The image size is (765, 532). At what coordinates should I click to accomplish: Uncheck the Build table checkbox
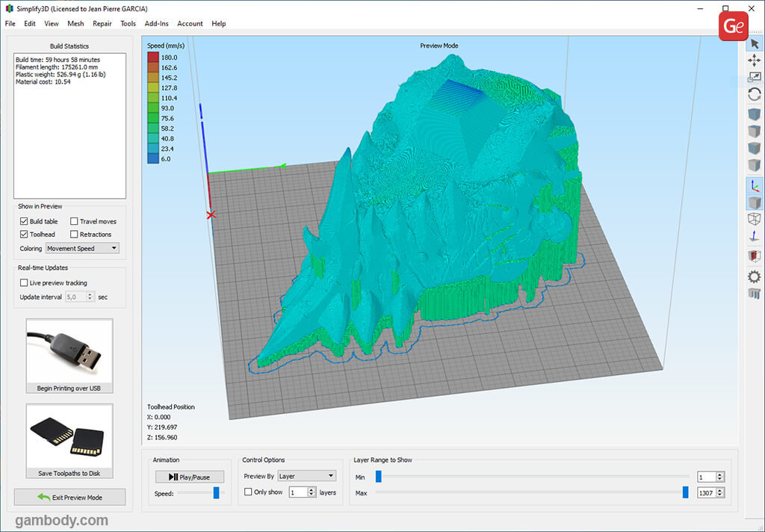tap(24, 222)
